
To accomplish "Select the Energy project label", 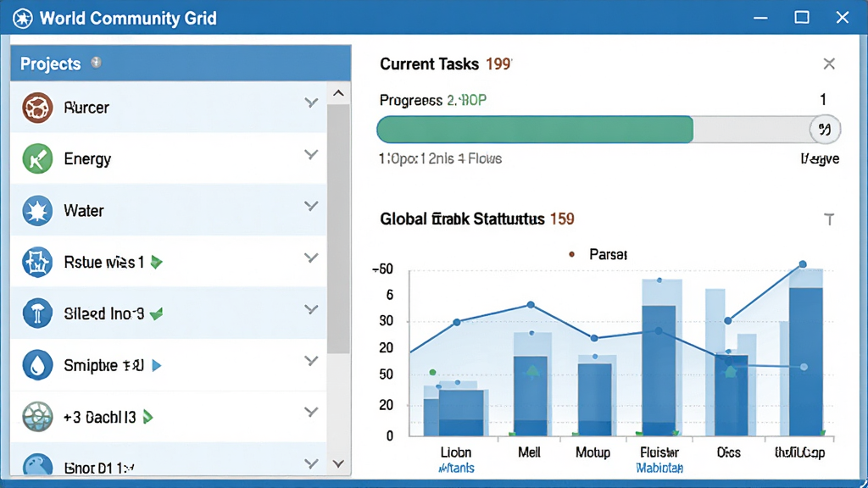I will pos(87,159).
